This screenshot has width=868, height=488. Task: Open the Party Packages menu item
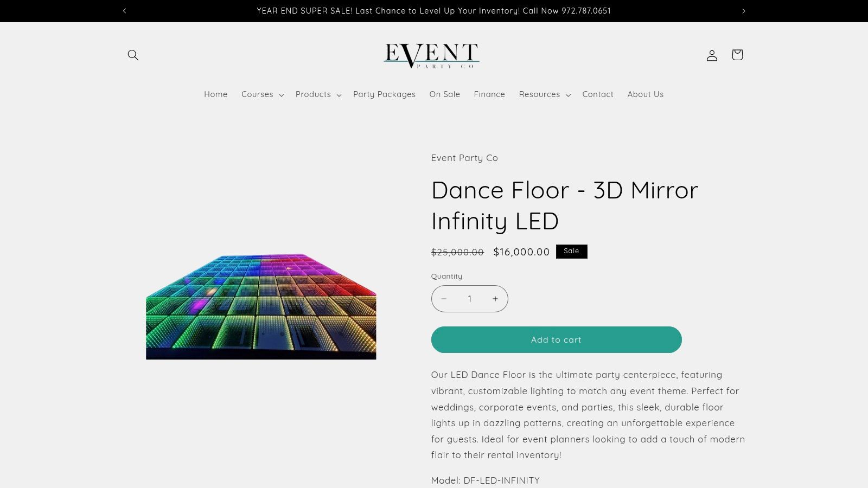click(384, 94)
